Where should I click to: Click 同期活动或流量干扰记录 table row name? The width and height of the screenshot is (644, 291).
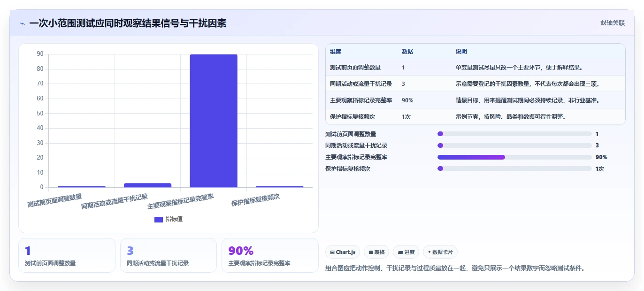point(361,84)
